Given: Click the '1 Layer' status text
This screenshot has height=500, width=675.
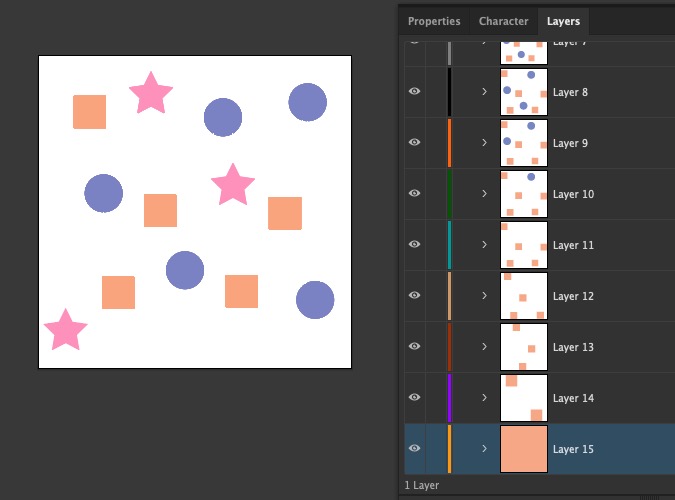Looking at the screenshot, I should (x=422, y=485).
